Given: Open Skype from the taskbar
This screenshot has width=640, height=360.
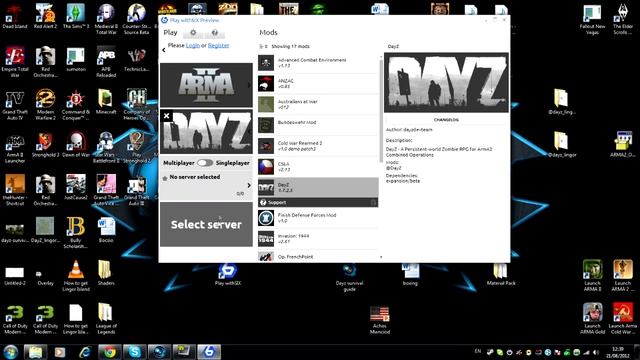Looking at the screenshot, I should coord(134,351).
